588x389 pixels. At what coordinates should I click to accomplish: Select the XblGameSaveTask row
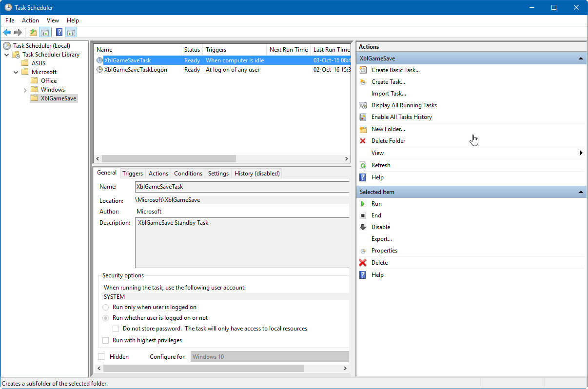222,60
